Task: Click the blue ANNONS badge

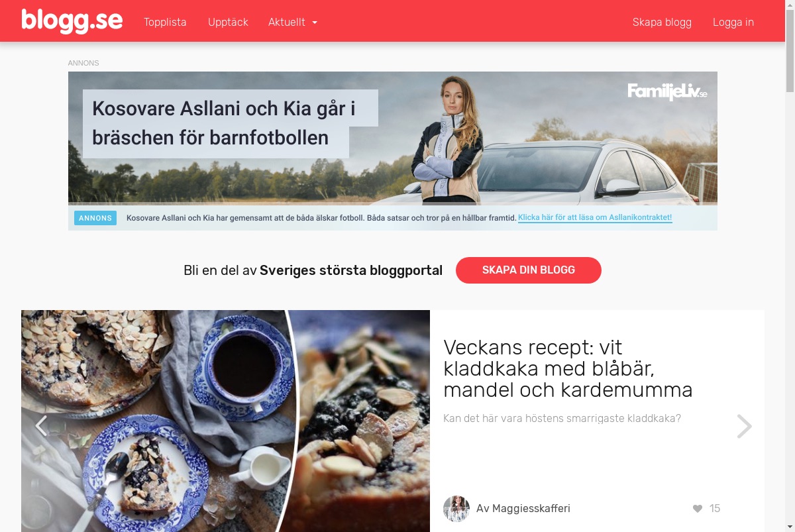Action: coord(95,218)
